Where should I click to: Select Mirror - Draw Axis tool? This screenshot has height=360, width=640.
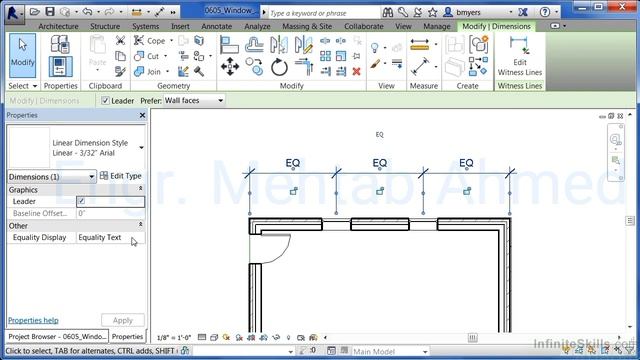(x=304, y=45)
